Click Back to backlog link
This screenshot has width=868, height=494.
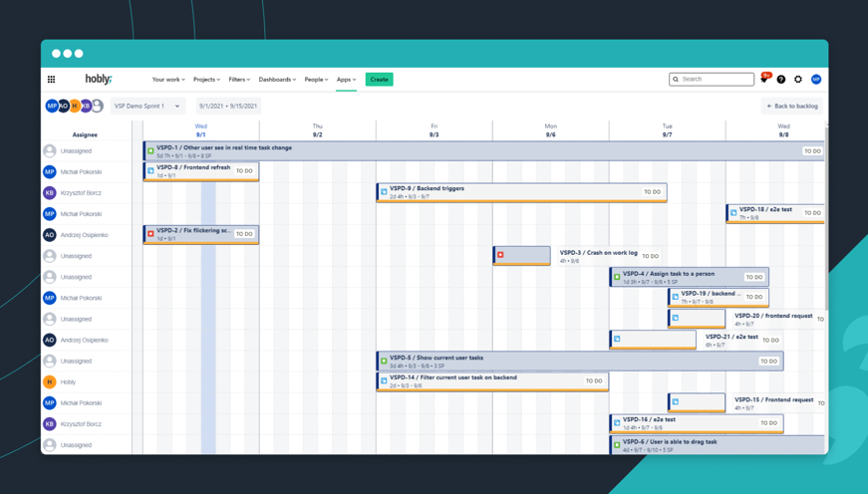(792, 107)
